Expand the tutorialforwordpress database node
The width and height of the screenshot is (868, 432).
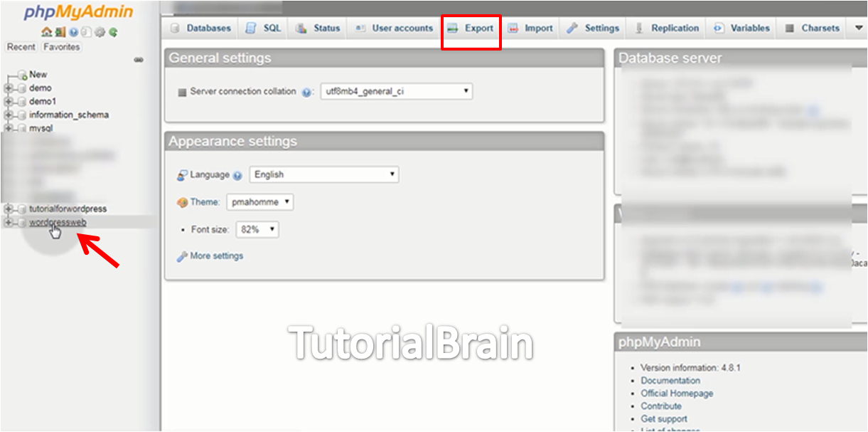pyautogui.click(x=9, y=209)
